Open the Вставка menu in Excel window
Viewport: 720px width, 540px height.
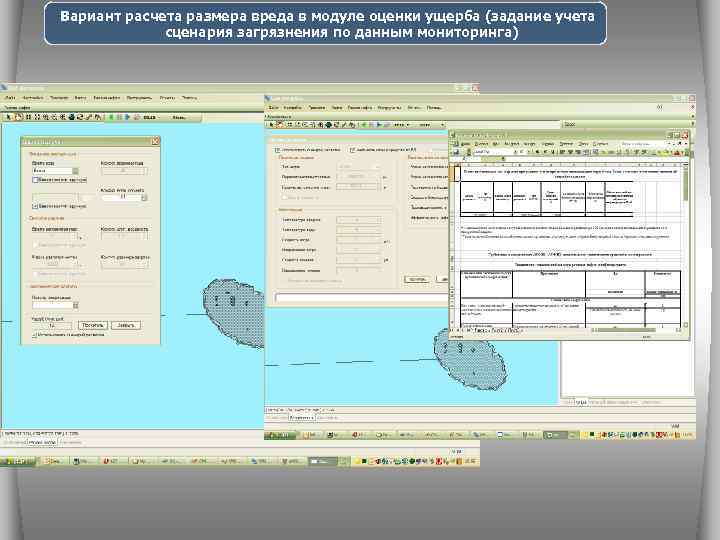[x=512, y=144]
